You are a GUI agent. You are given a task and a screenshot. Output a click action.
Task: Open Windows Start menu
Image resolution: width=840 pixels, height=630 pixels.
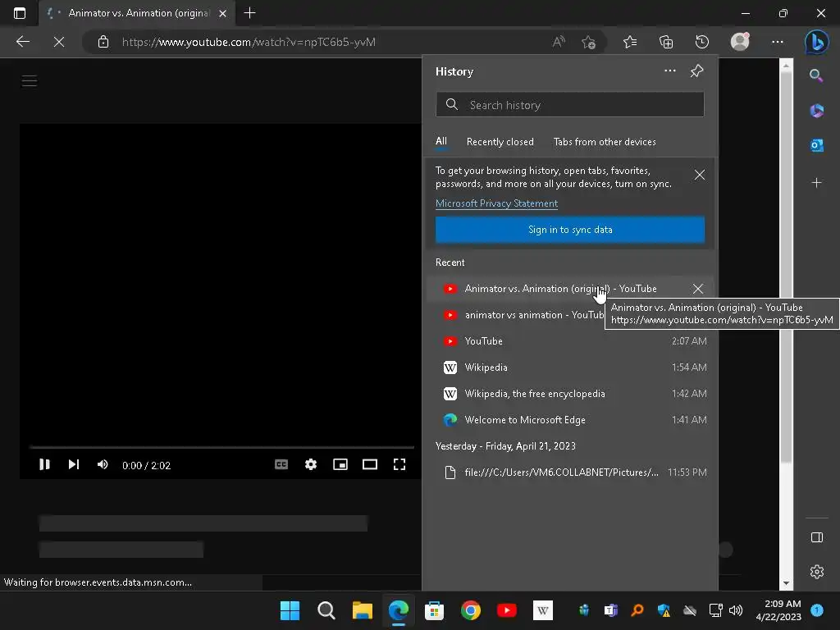click(290, 610)
